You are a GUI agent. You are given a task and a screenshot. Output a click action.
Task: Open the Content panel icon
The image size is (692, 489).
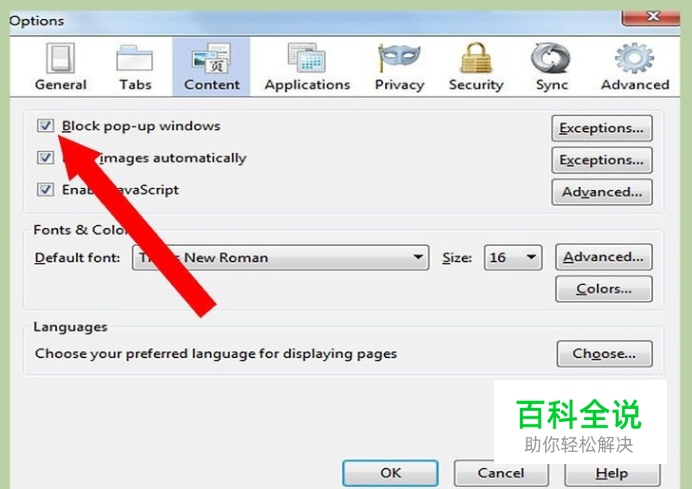click(x=211, y=58)
